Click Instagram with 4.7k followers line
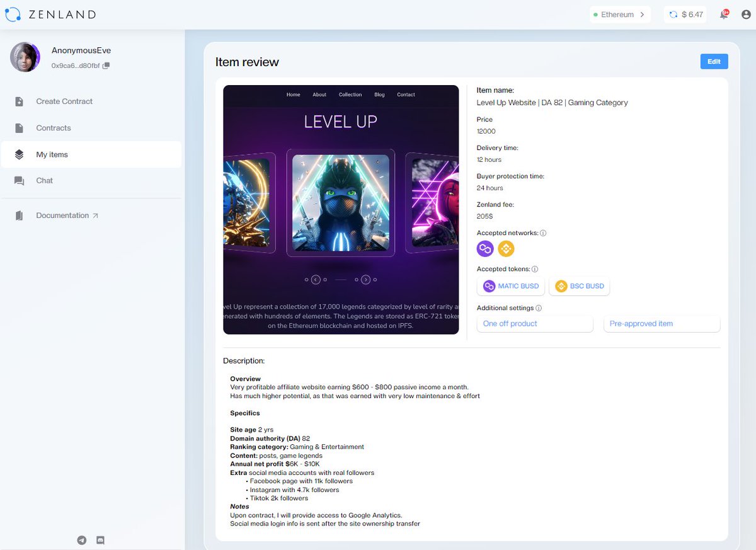756x550 pixels. point(294,490)
